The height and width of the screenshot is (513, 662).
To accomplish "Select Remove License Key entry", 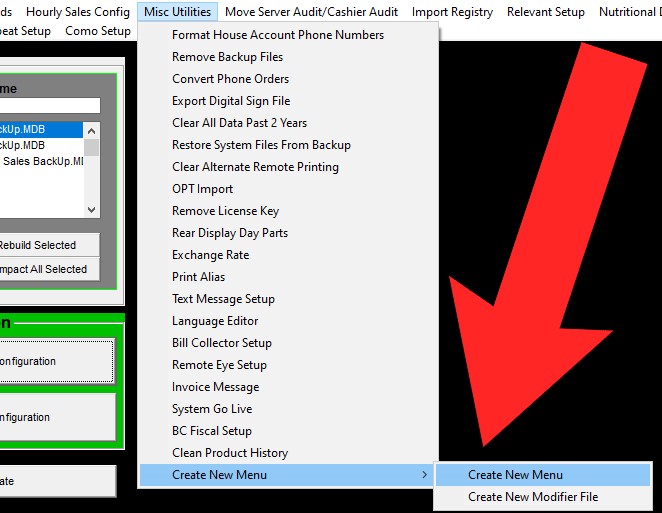I will (225, 211).
